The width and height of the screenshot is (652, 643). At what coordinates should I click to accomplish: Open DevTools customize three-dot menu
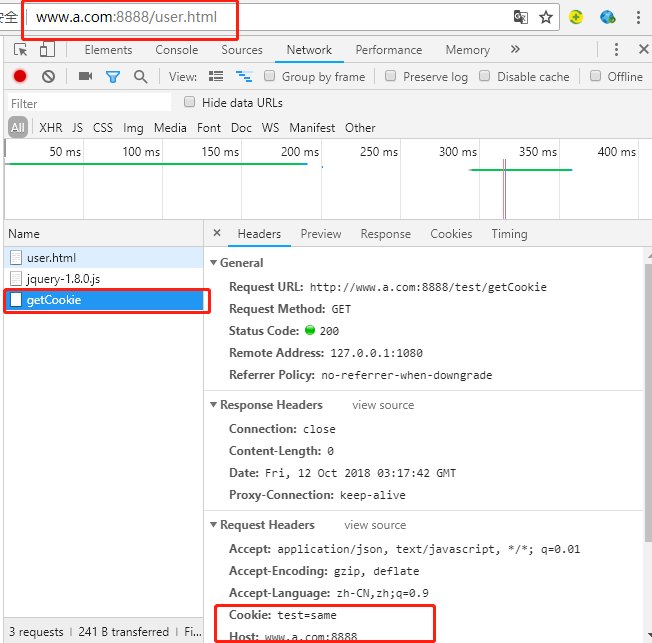coord(616,49)
